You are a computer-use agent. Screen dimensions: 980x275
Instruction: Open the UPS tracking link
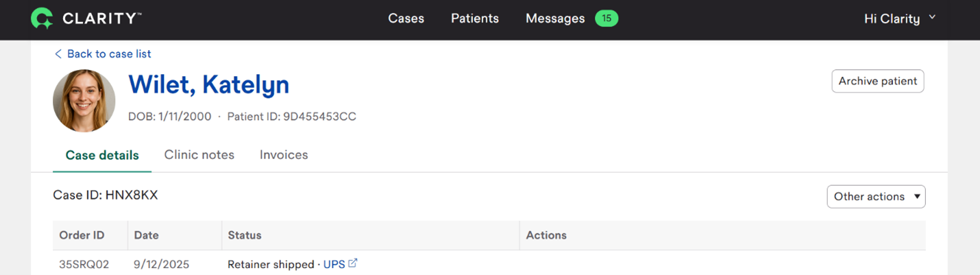tap(334, 264)
